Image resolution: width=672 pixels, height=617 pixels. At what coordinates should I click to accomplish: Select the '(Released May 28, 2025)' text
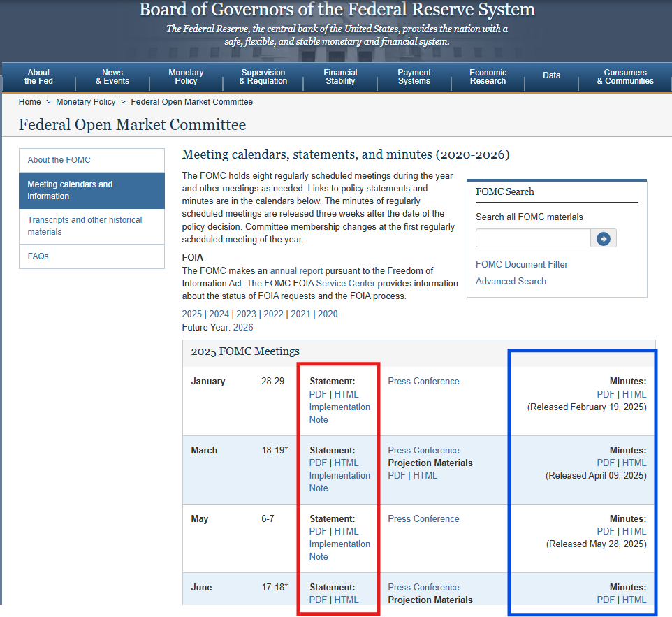click(x=596, y=544)
